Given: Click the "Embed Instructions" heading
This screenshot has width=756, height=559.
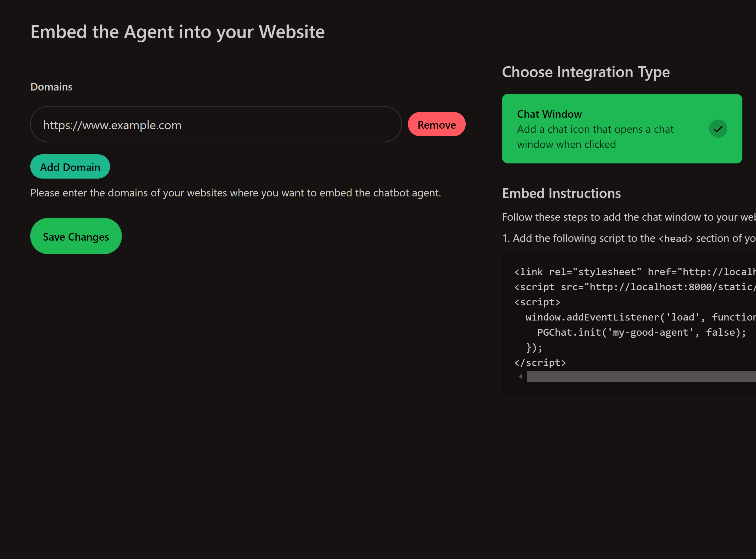Looking at the screenshot, I should pos(561,193).
